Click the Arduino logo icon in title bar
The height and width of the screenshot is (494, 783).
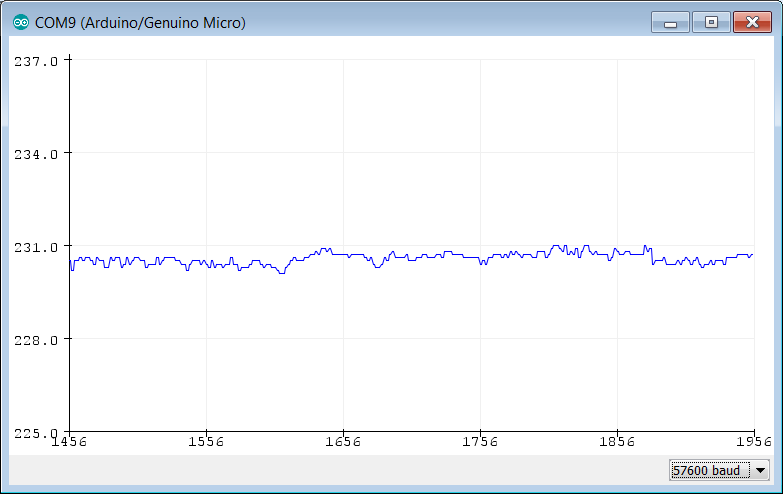click(x=21, y=22)
